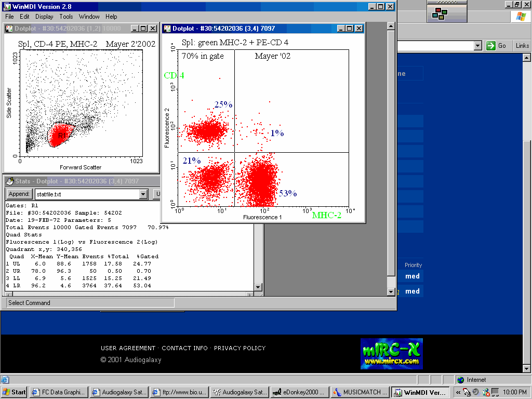This screenshot has height=399, width=532.
Task: Expand the browser address bar dropdown
Action: click(x=478, y=46)
